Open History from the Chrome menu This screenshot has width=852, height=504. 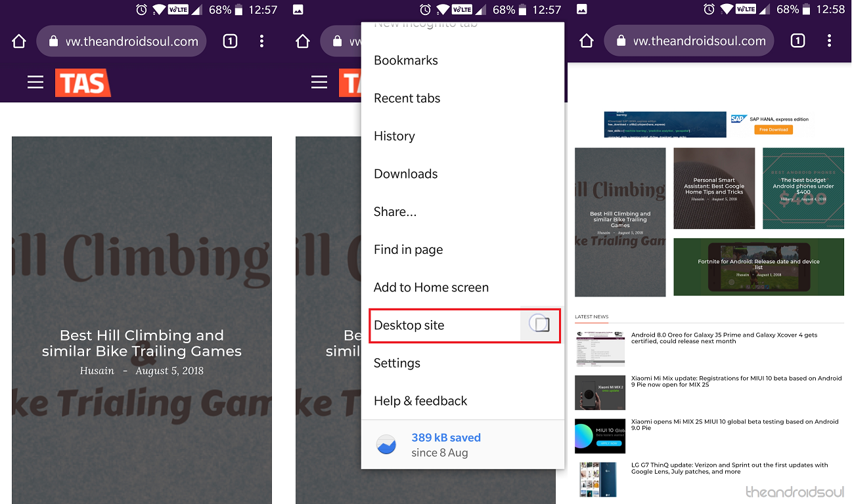[394, 136]
